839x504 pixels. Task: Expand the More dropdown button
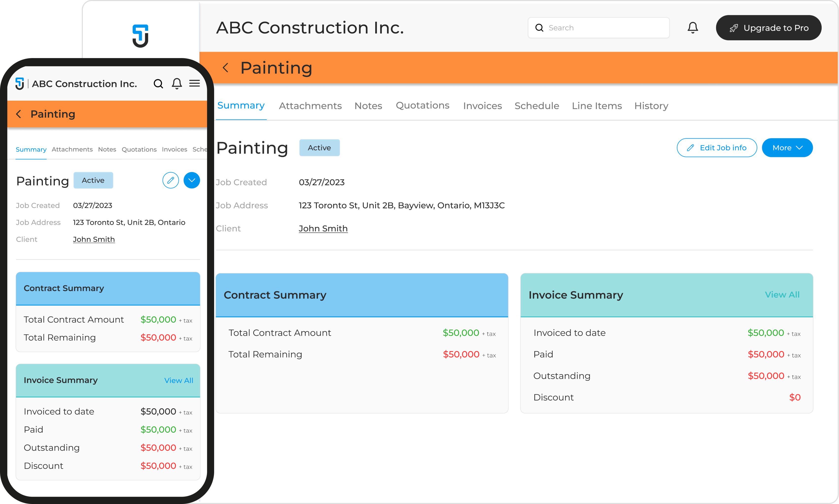787,148
